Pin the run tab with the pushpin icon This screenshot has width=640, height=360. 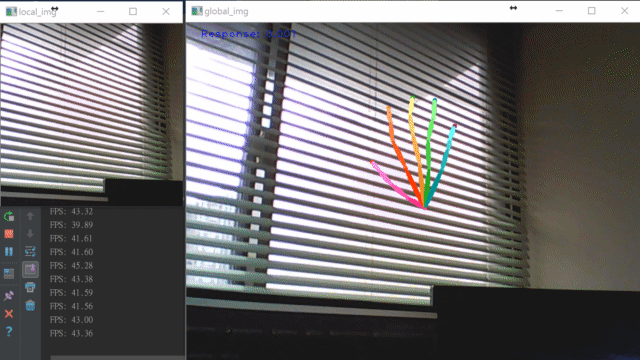coord(9,296)
